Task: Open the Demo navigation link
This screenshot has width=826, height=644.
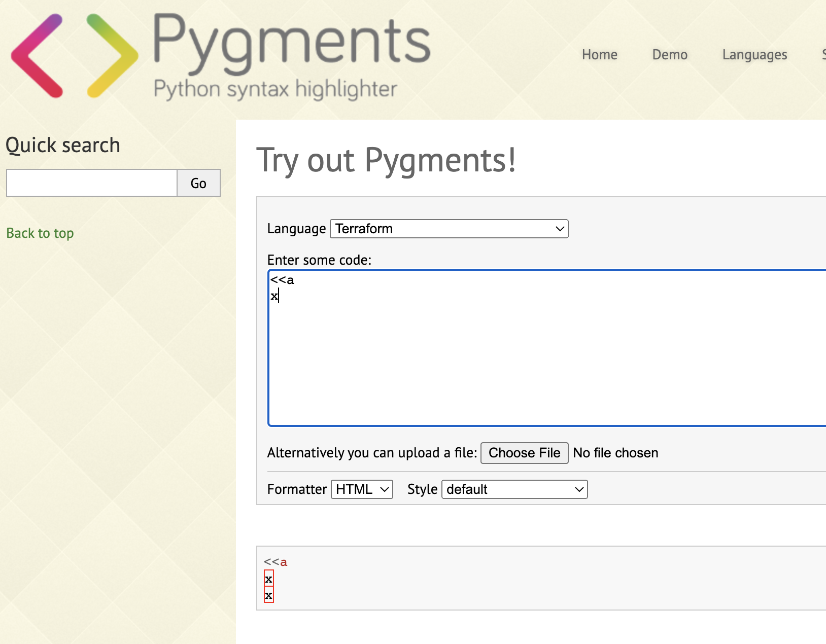Action: [x=670, y=55]
